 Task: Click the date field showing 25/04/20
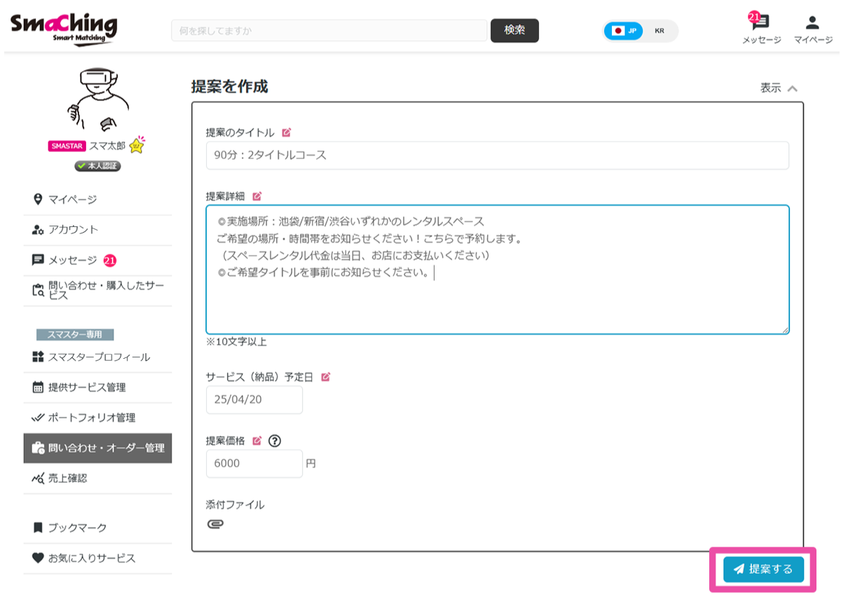point(254,399)
